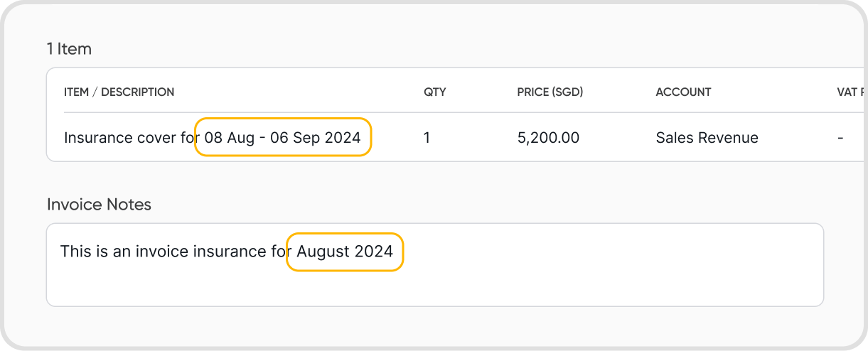Click the highlighted date range dash separator
Viewport: 868px width, 351px height.
pos(262,138)
